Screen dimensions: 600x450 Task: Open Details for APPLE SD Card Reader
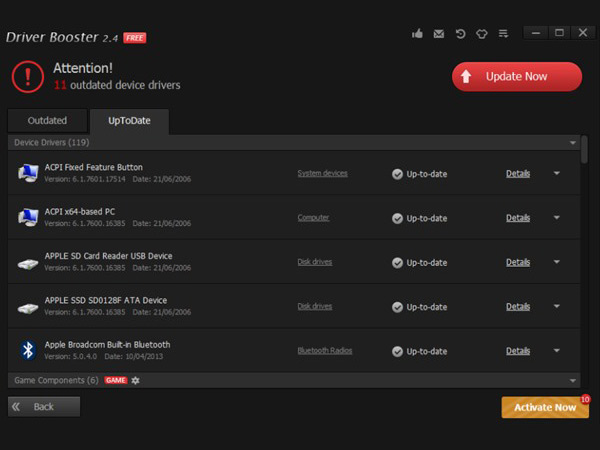coord(518,262)
